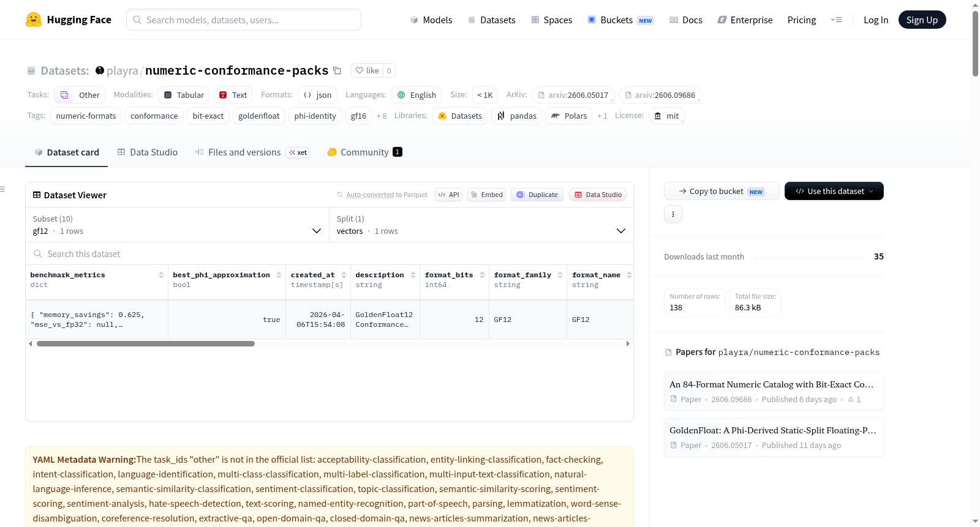Click the Embed button
Screen dimensions: 980x527
(486, 195)
